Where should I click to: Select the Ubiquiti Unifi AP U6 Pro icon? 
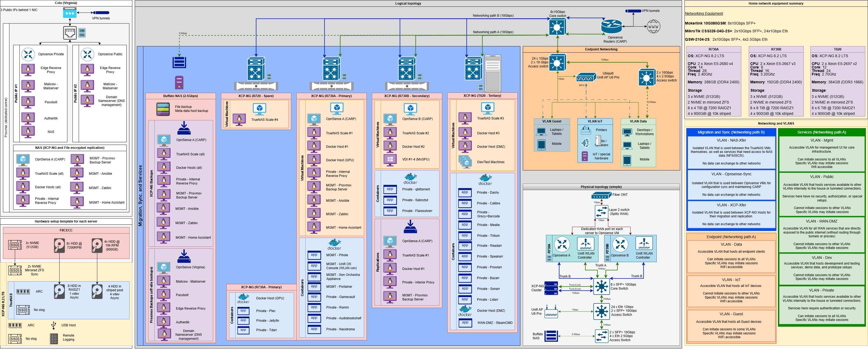coord(586,78)
